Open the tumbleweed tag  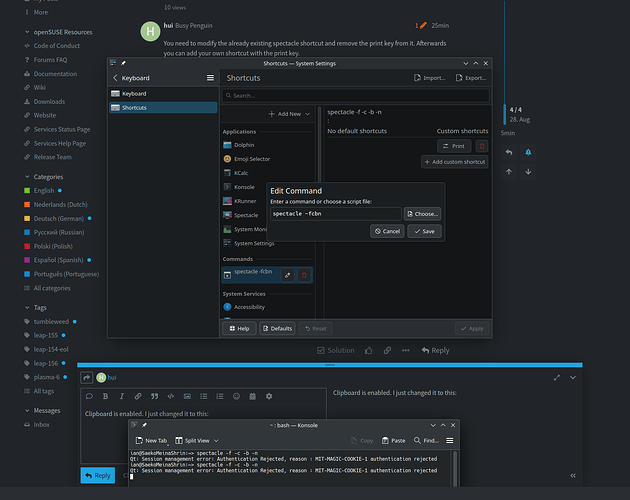click(50, 322)
